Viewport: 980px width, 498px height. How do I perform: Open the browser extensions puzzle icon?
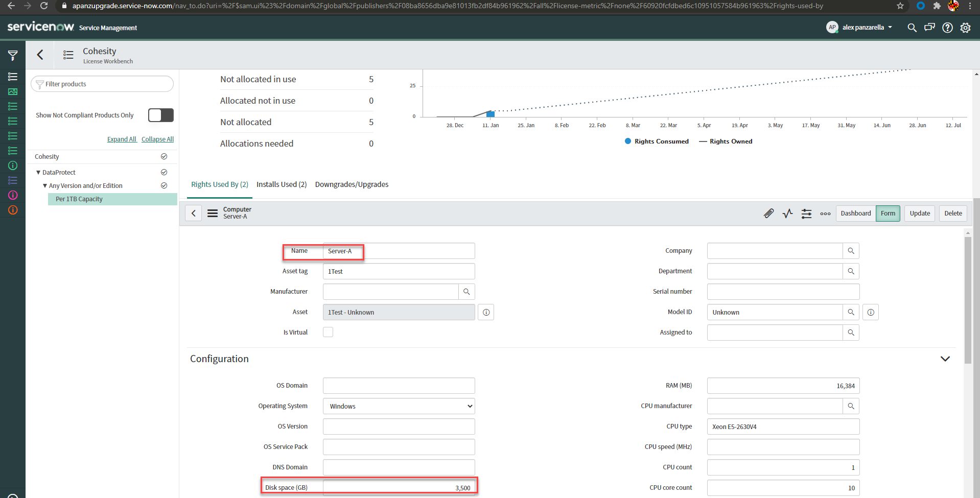pyautogui.click(x=937, y=6)
